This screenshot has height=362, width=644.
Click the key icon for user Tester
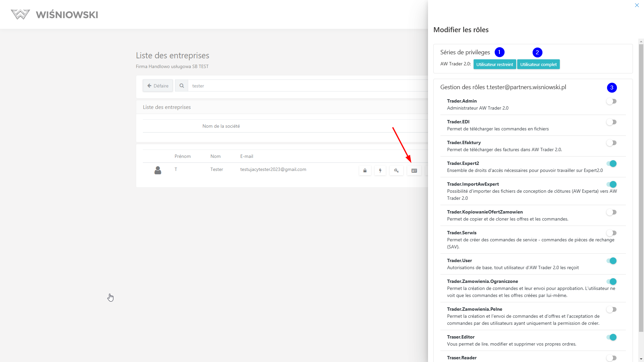click(396, 171)
